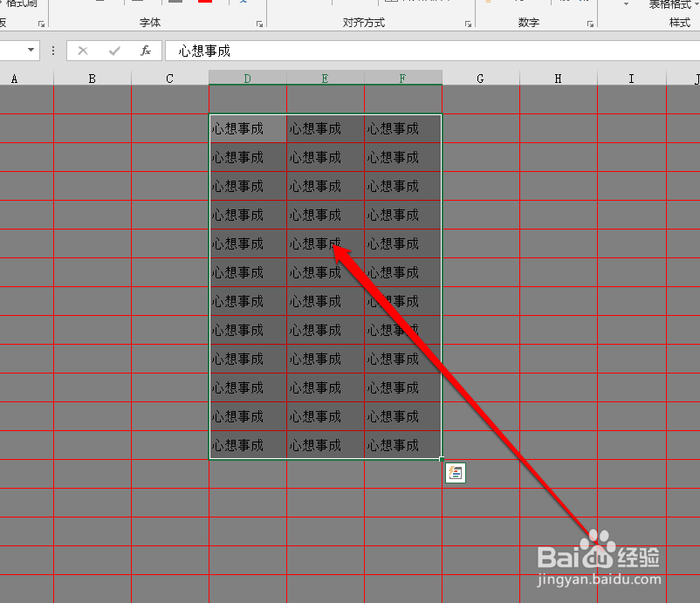The image size is (700, 603).
Task: Open the 字体 group dialog launcher
Action: click(259, 24)
